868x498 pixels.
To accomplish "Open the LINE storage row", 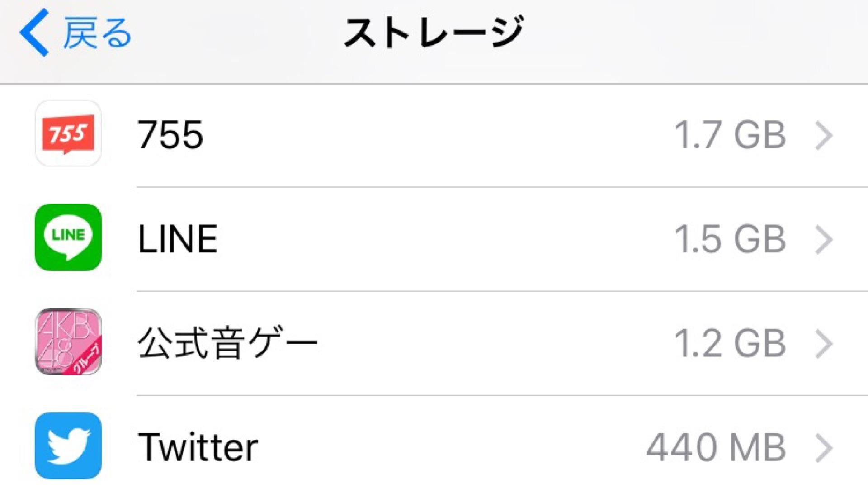I will (x=434, y=239).
